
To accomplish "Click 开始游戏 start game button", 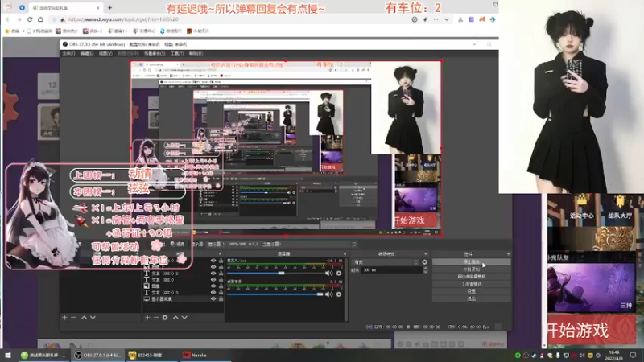I will 592,331.
